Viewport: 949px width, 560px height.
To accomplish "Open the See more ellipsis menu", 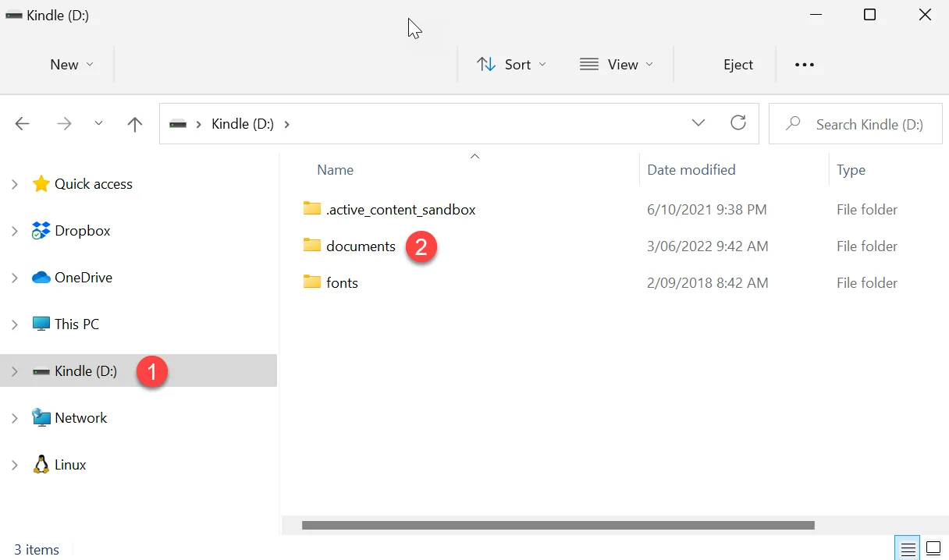I will 805,65.
